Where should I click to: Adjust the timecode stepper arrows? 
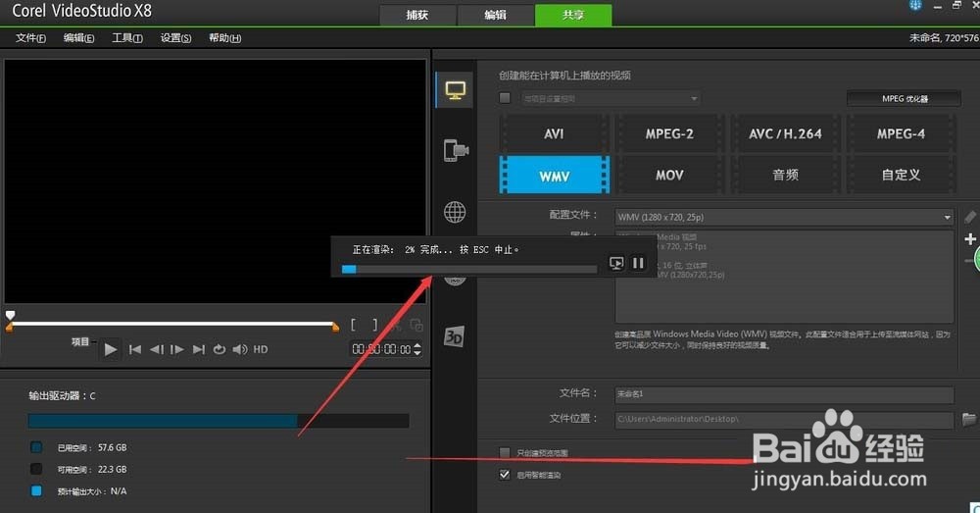click(417, 349)
